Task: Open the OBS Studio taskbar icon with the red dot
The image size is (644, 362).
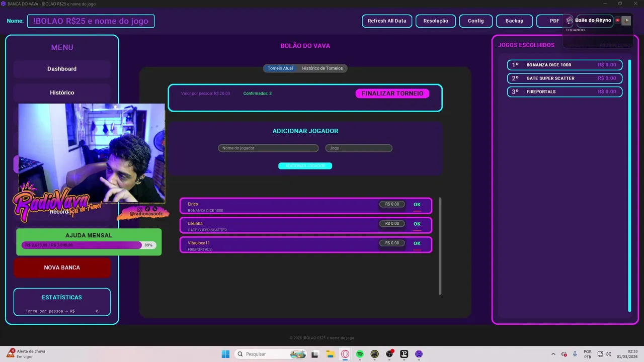Action: coord(389,354)
